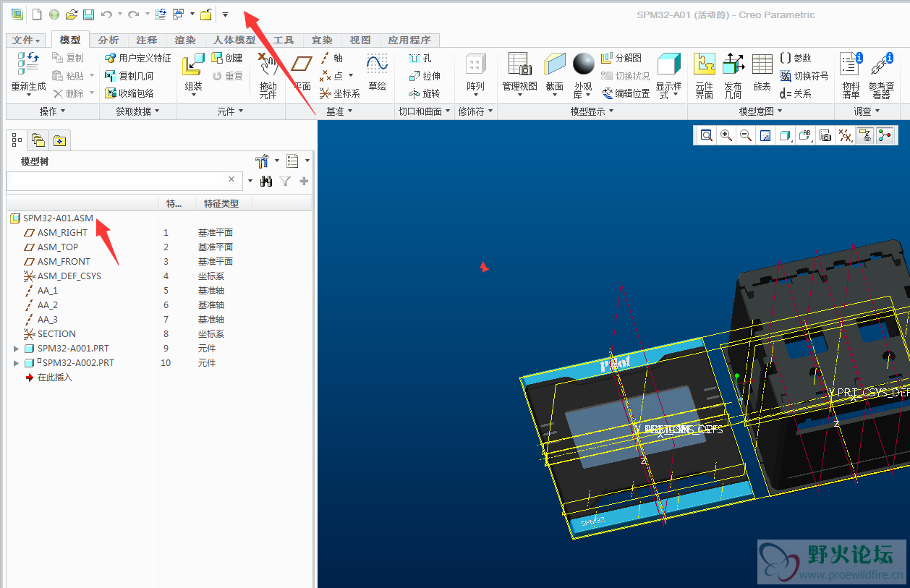Switch to the 渲染 (Render) ribbon tab
Screen dimensions: 910x588
coord(185,41)
